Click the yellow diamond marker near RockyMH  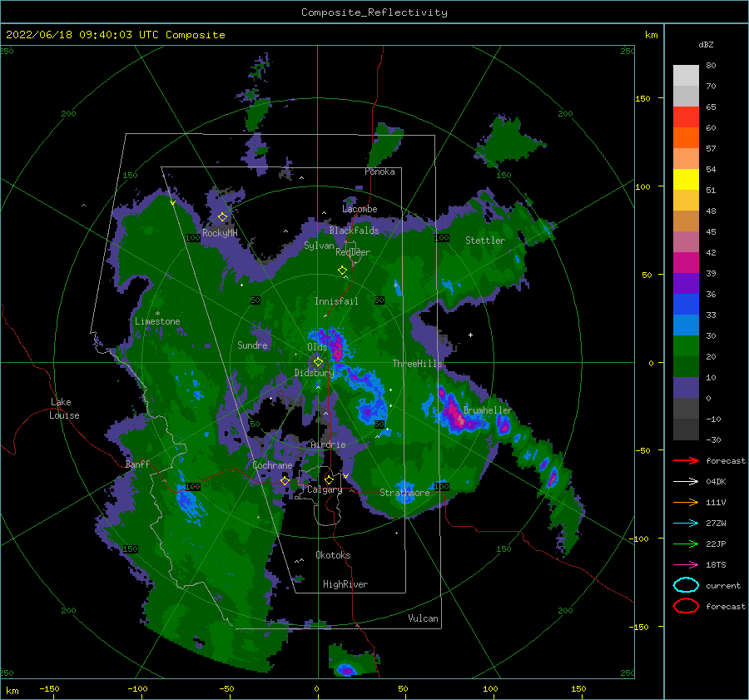tap(222, 217)
